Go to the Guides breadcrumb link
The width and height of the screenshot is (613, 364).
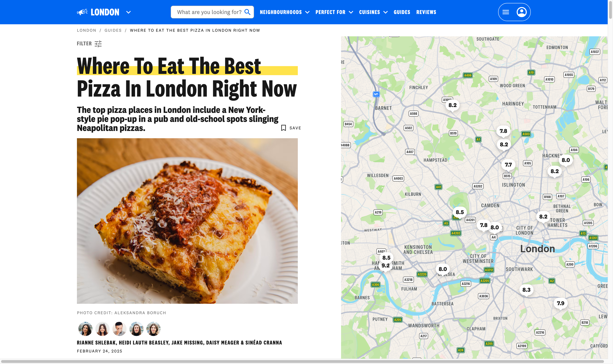[x=113, y=30]
